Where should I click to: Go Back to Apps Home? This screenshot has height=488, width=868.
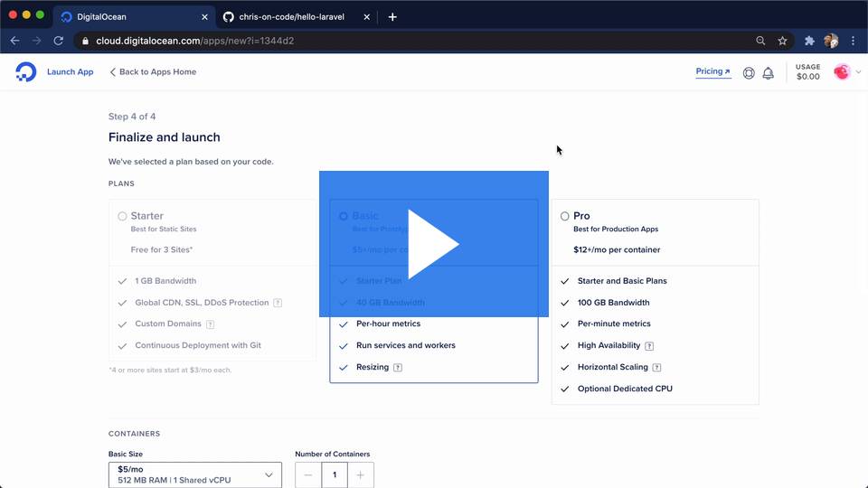point(153,72)
